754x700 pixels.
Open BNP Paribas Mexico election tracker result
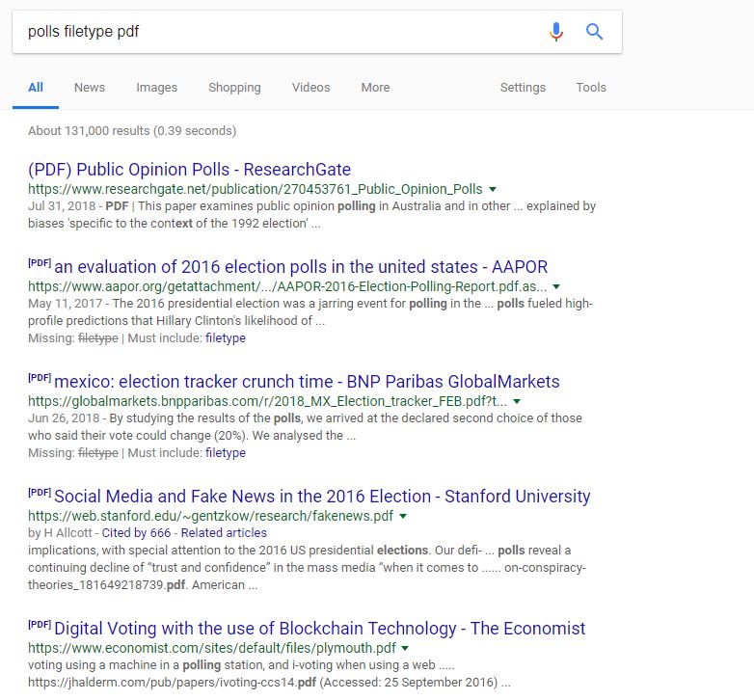[306, 382]
